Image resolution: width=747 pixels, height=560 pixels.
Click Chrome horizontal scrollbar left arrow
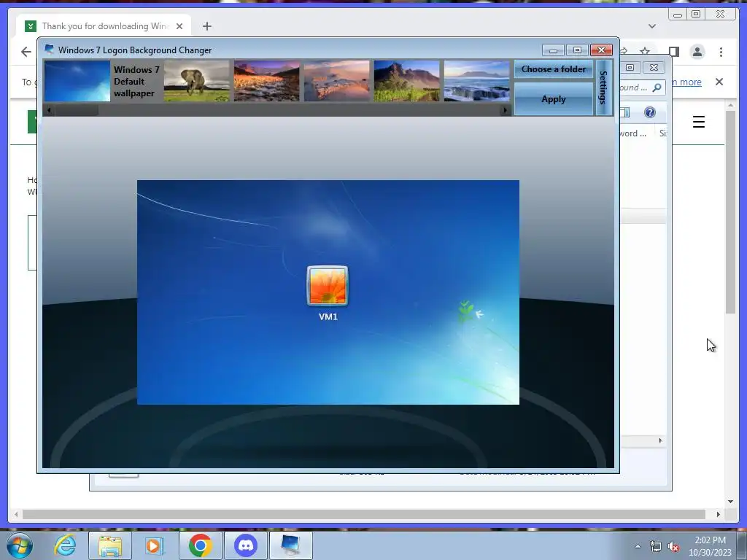16,514
